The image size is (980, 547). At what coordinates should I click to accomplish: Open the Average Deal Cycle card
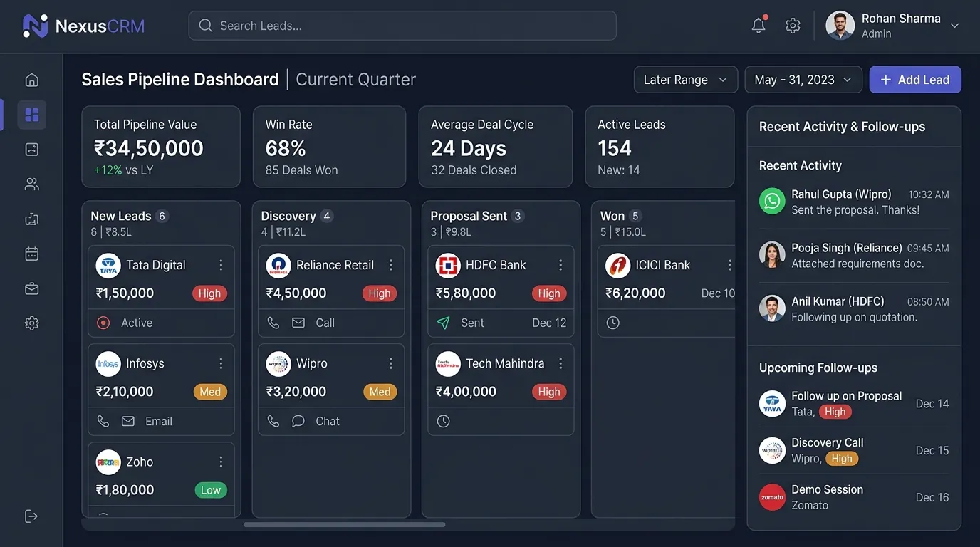tap(495, 147)
